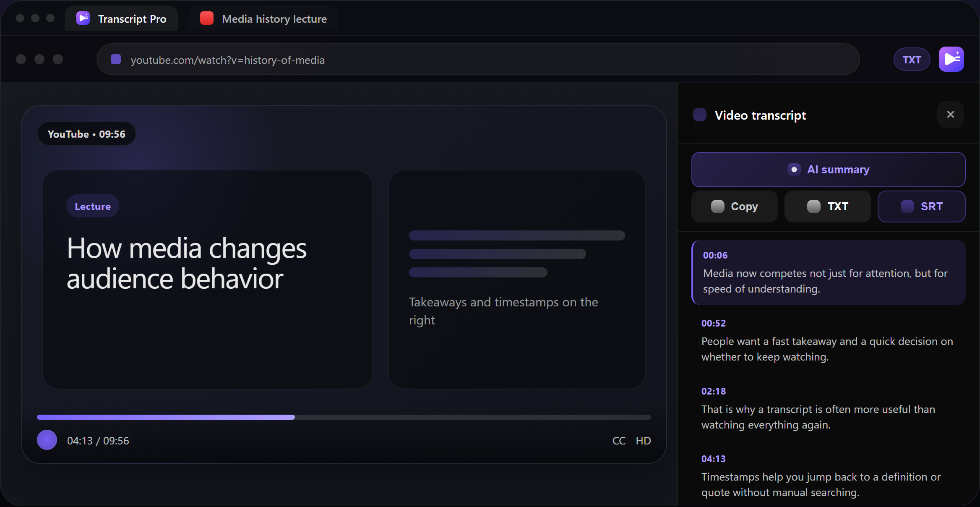Image resolution: width=980 pixels, height=507 pixels.
Task: Select the highlighted 00:06 transcript segment
Action: click(x=828, y=272)
